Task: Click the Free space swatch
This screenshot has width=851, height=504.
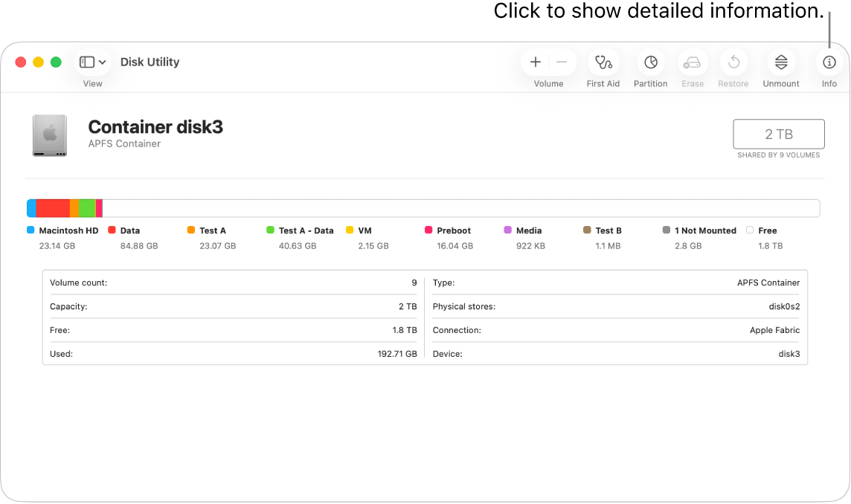Action: coord(749,230)
